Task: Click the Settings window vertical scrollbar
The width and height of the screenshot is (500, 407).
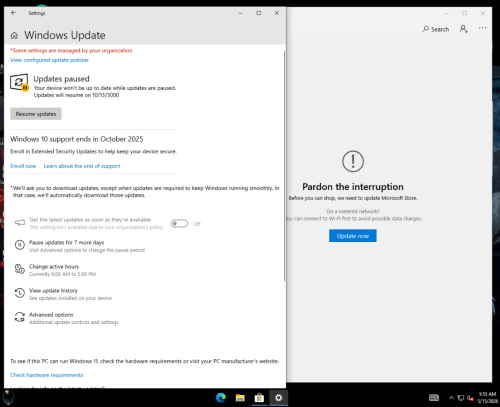Action: click(284, 166)
